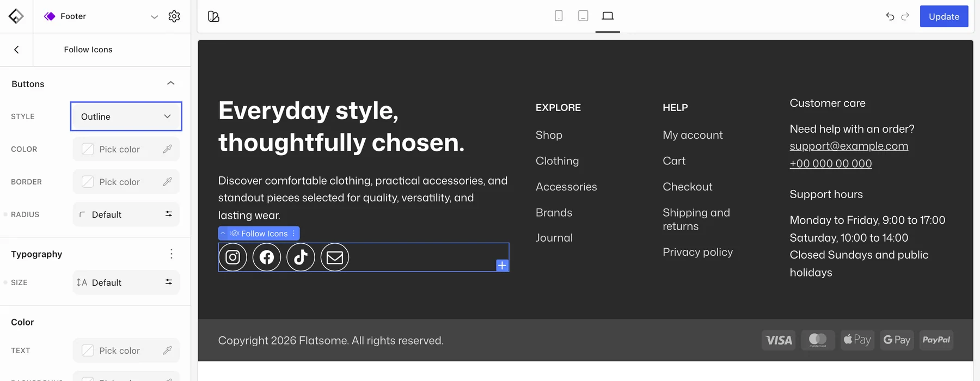Open Radius slider options icon
The image size is (980, 381).
tap(169, 214)
